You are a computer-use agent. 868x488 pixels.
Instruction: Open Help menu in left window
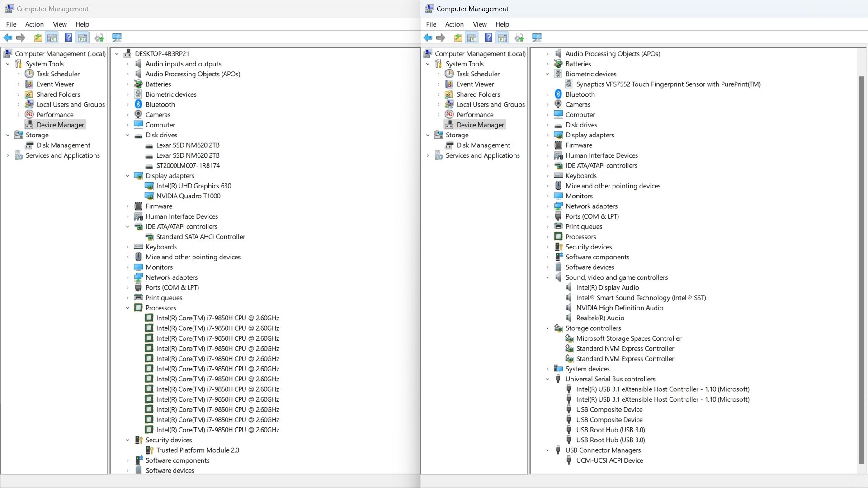point(82,24)
